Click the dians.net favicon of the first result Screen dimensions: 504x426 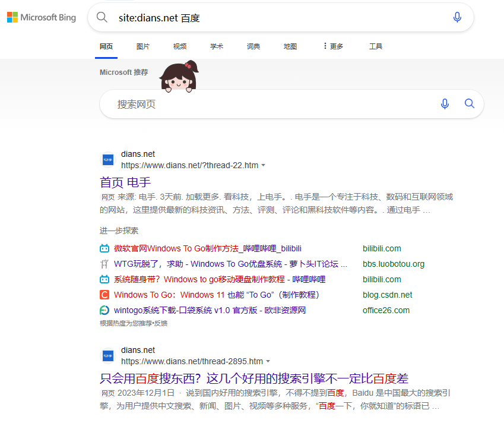[x=107, y=160]
